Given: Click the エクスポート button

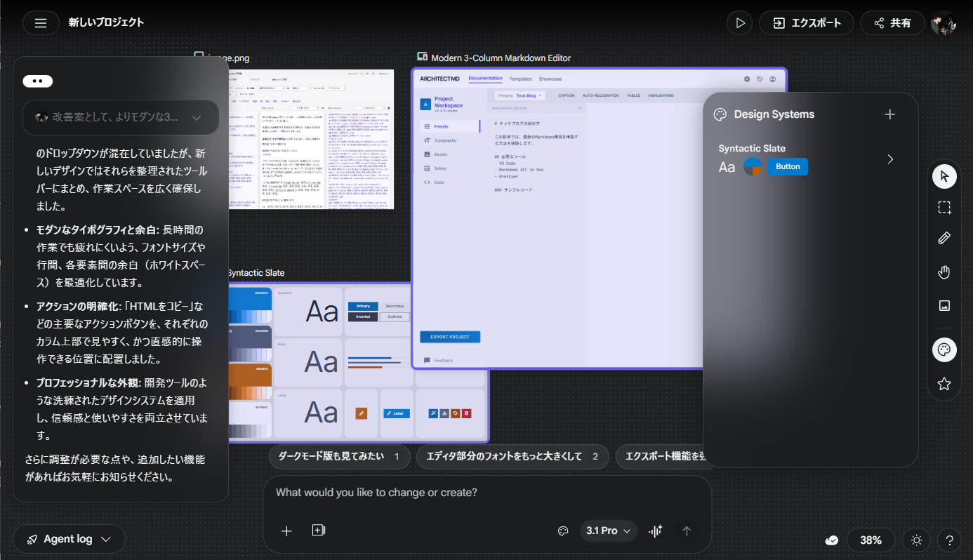Looking at the screenshot, I should click(x=806, y=22).
